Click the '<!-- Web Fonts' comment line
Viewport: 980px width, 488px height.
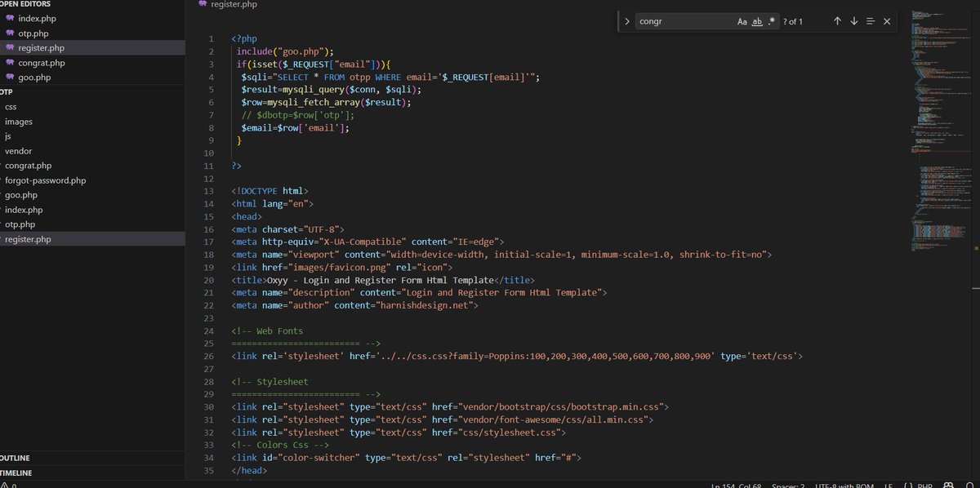pos(267,331)
